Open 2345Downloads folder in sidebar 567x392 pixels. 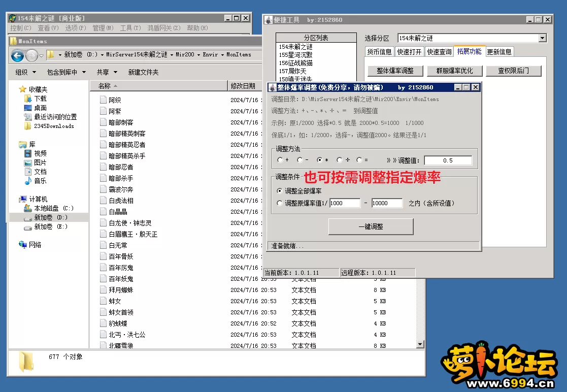54,126
